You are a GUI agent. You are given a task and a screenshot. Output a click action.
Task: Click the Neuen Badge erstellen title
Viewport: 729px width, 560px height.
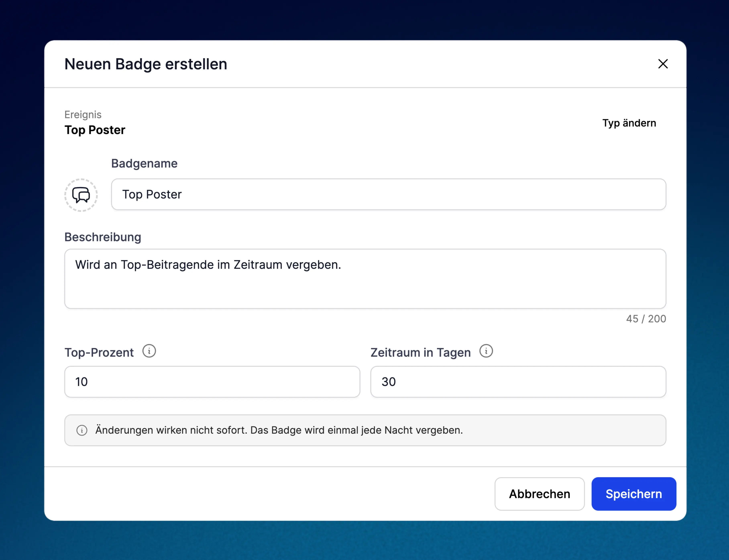click(x=146, y=64)
